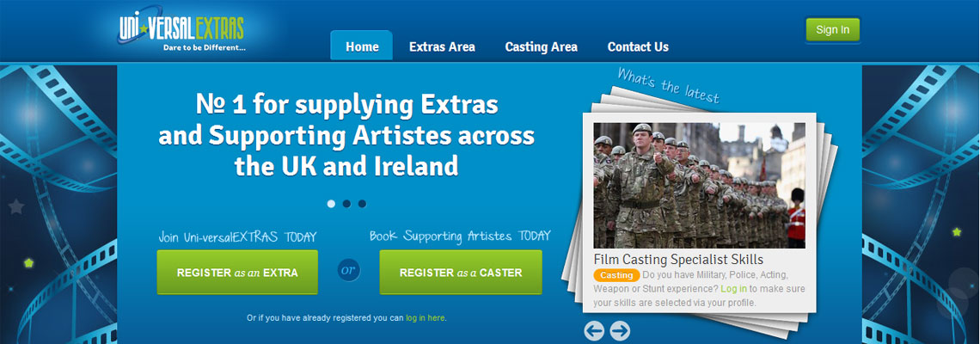Follow the 'log in here' link
Viewport: 980px width, 344px height.
pos(425,317)
